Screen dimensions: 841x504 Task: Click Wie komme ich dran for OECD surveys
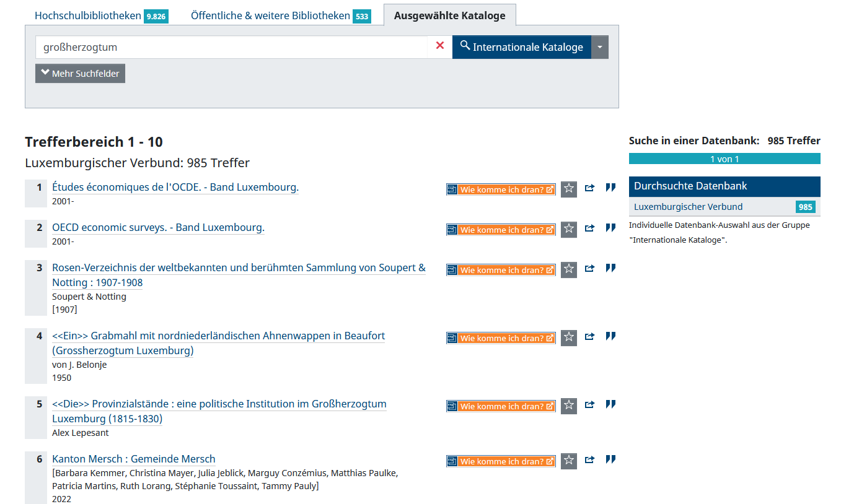501,230
